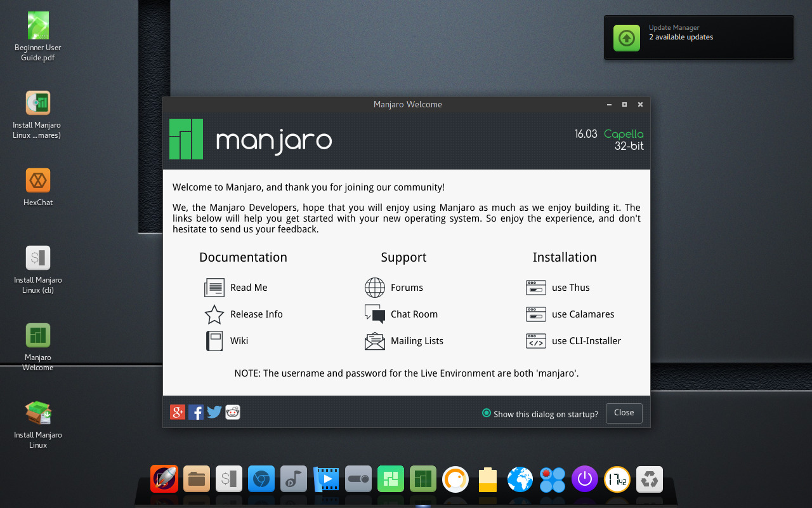The width and height of the screenshot is (812, 508).
Task: Launch the power button icon in the dock
Action: [x=584, y=479]
